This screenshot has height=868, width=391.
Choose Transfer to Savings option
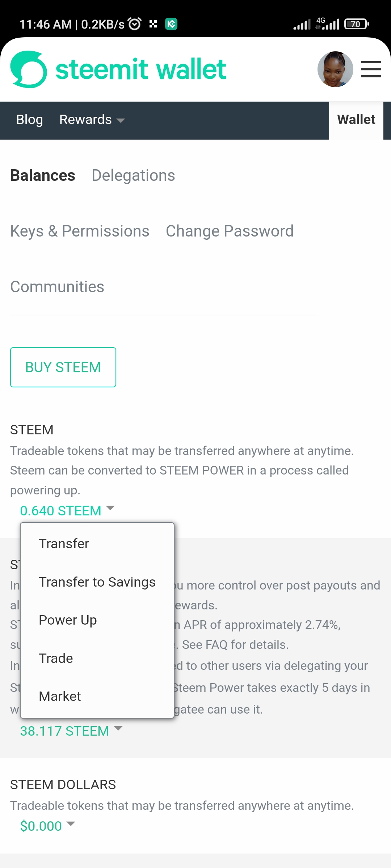point(97,582)
